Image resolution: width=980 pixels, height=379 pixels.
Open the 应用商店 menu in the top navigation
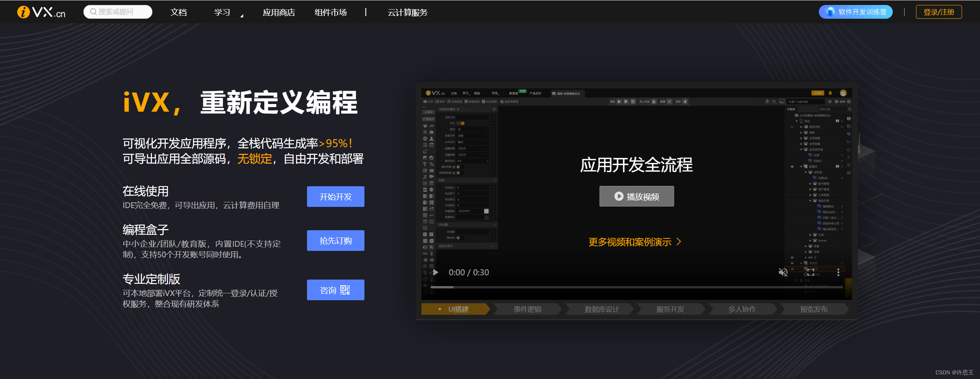coord(279,12)
